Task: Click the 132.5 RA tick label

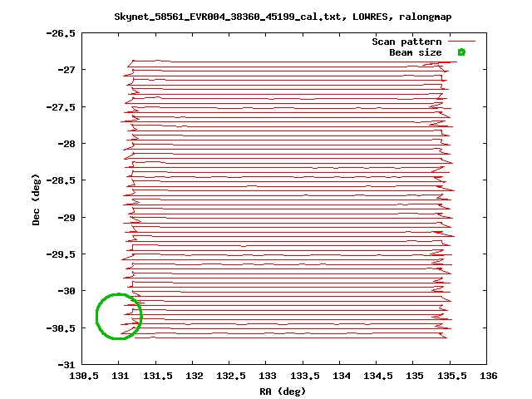Action: [231, 376]
